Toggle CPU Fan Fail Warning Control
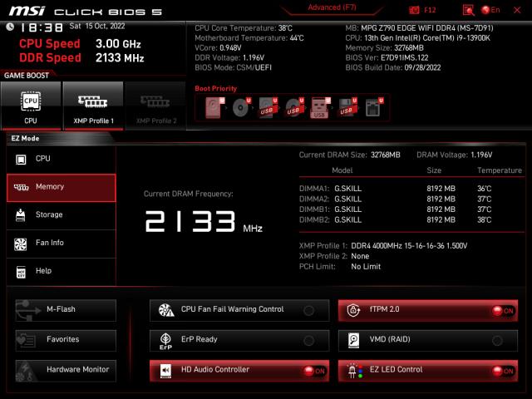The height and width of the screenshot is (399, 532). click(308, 310)
